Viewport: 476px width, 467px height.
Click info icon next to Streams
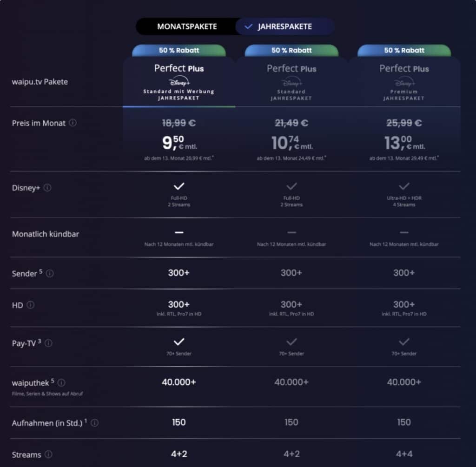(48, 454)
